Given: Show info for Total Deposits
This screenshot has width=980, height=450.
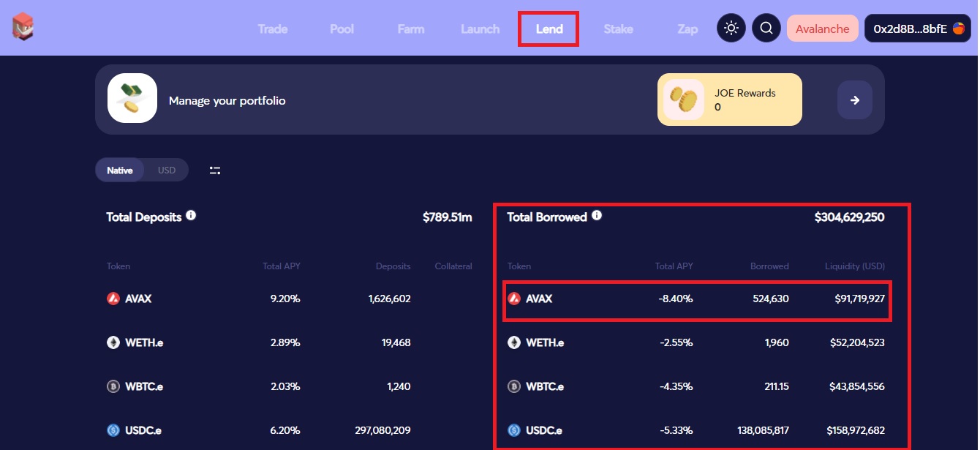Looking at the screenshot, I should (191, 216).
